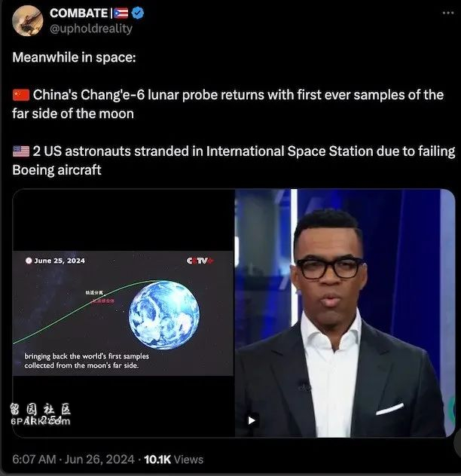Open the tweet timestamp 6:07 AM Jun 26, 2024
The height and width of the screenshot is (476, 461).
click(x=73, y=459)
